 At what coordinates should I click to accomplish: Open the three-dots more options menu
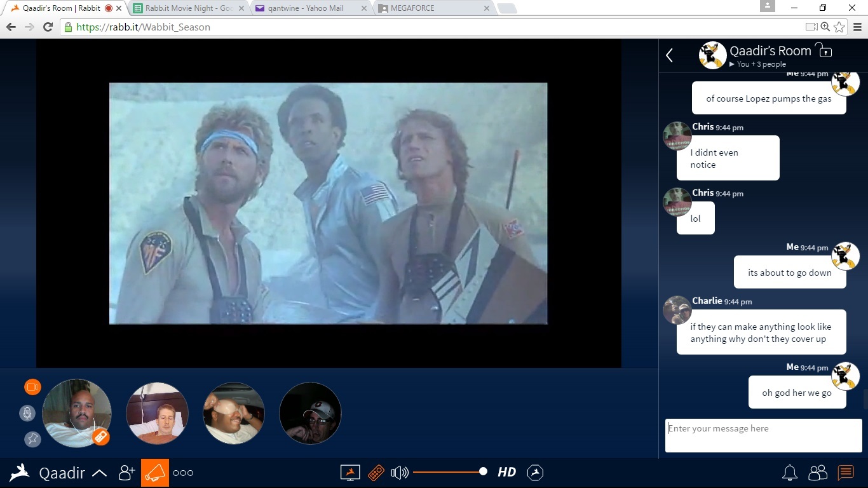tap(183, 473)
